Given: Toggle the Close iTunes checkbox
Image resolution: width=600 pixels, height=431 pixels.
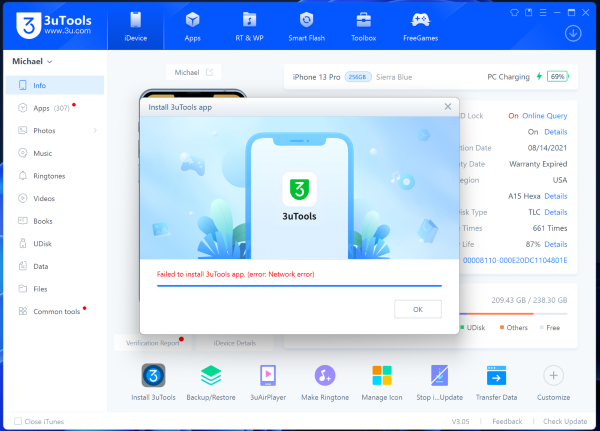Looking at the screenshot, I should coord(18,421).
